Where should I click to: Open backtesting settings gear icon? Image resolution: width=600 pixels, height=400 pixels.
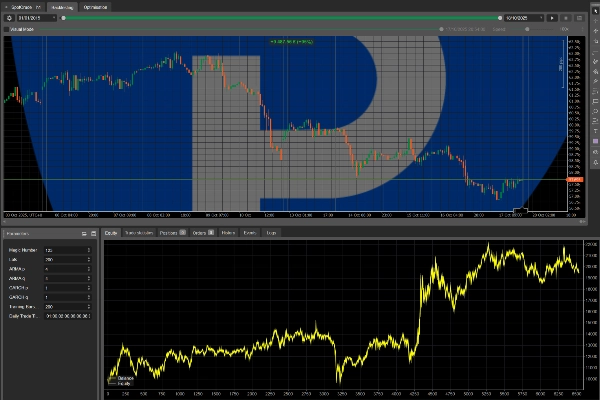(8, 18)
